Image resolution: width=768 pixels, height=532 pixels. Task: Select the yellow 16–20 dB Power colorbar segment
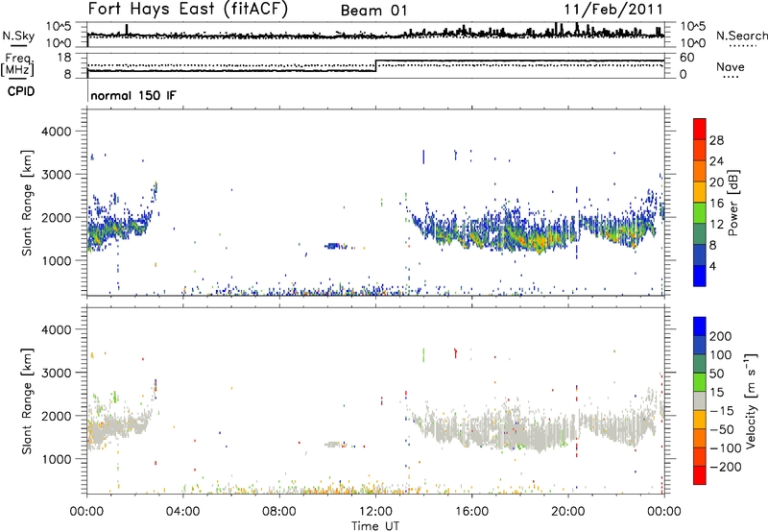tap(700, 191)
